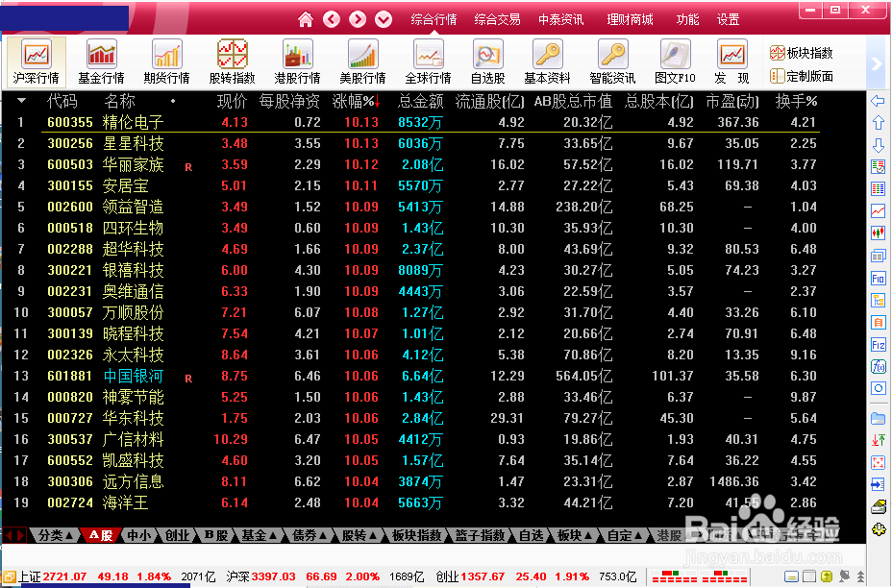Click the sidebar down arrow icon
This screenshot has height=588, width=892.
click(879, 145)
